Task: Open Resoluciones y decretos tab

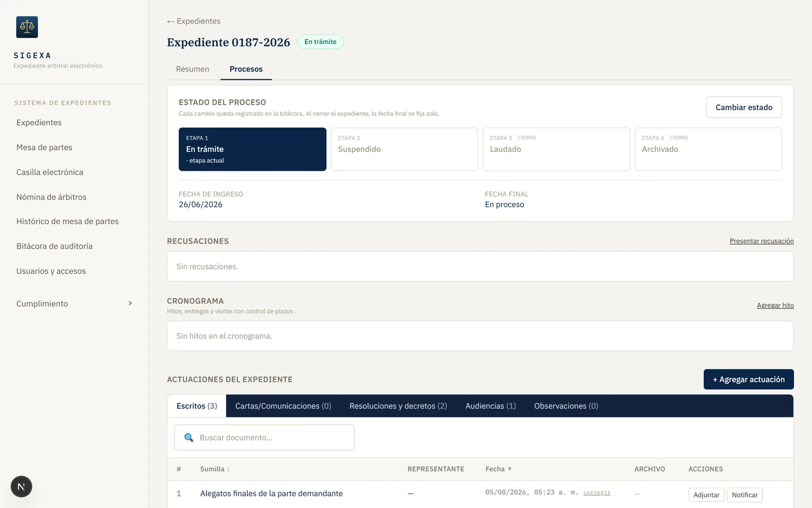Action: click(x=398, y=406)
